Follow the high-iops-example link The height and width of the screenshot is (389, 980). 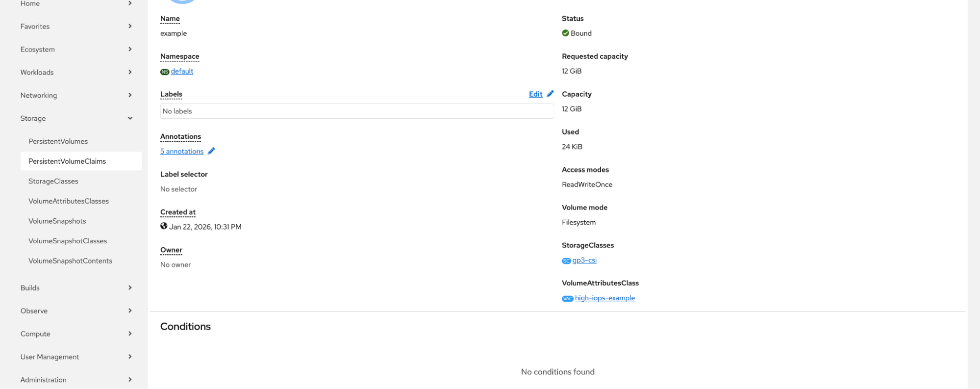pos(604,298)
